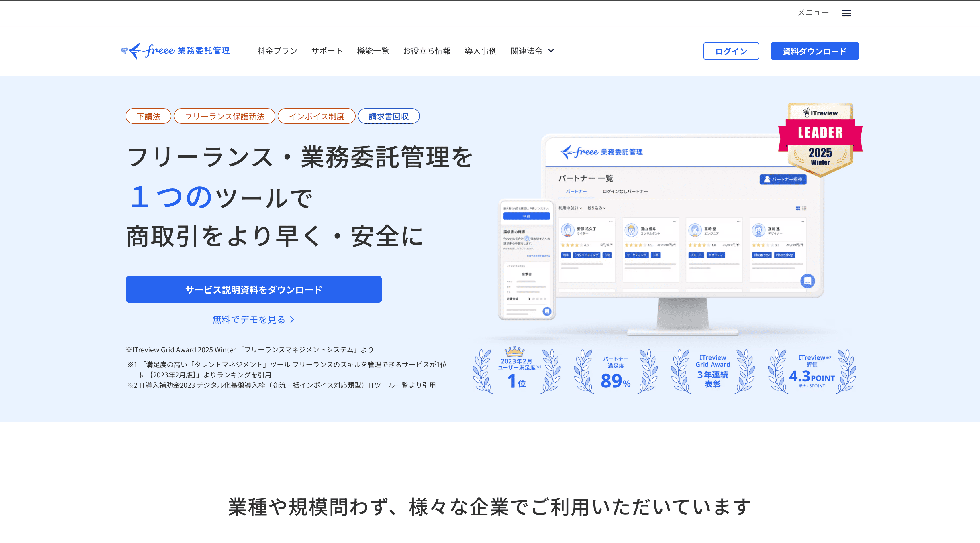The height and width of the screenshot is (543, 980).
Task: Click the ログイン button
Action: (x=731, y=51)
